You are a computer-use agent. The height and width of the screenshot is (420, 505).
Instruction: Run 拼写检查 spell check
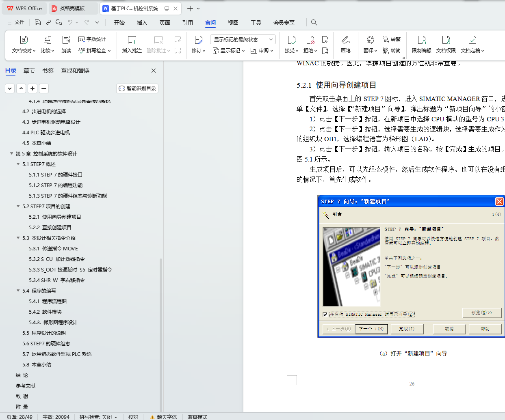(x=94, y=51)
